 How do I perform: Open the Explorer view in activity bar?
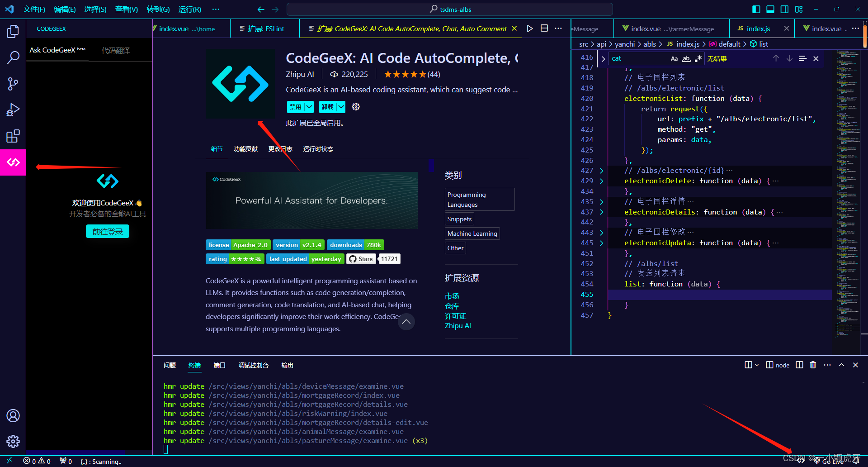[13, 31]
